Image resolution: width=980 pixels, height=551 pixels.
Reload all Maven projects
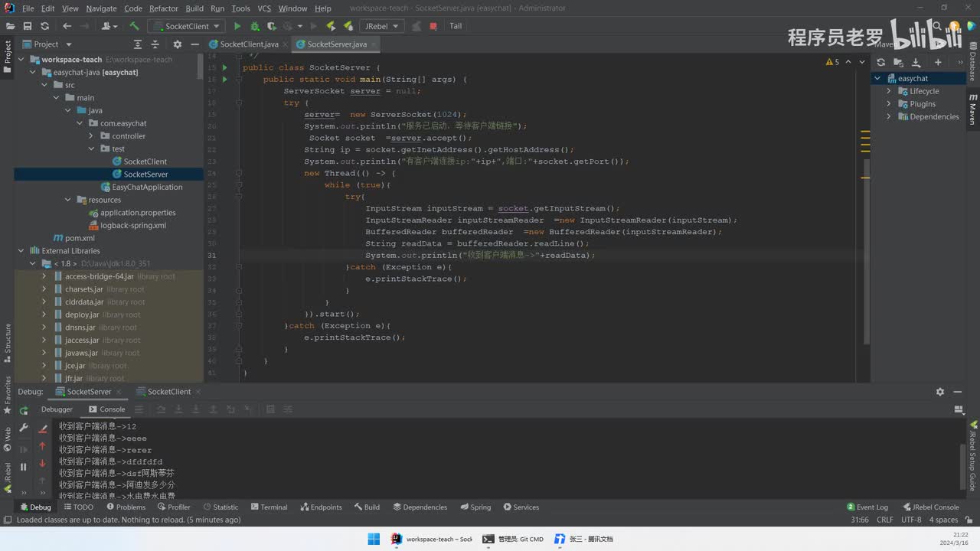[880, 62]
